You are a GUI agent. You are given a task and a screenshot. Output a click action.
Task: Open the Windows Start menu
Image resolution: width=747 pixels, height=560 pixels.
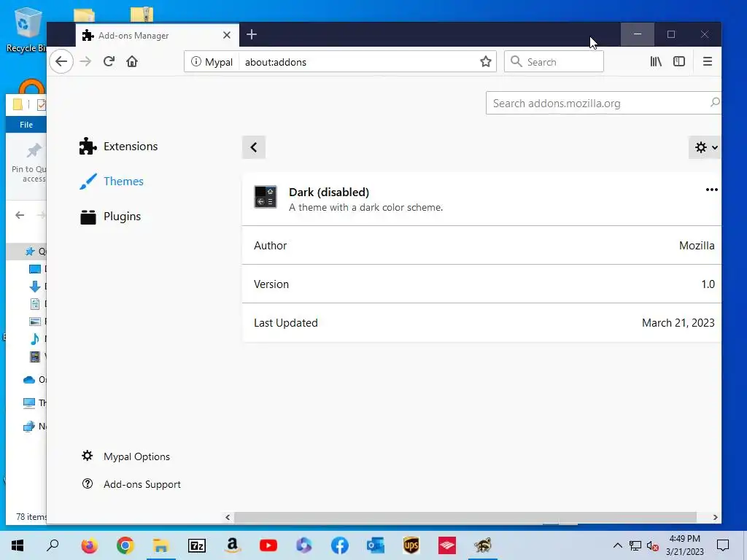pyautogui.click(x=18, y=545)
